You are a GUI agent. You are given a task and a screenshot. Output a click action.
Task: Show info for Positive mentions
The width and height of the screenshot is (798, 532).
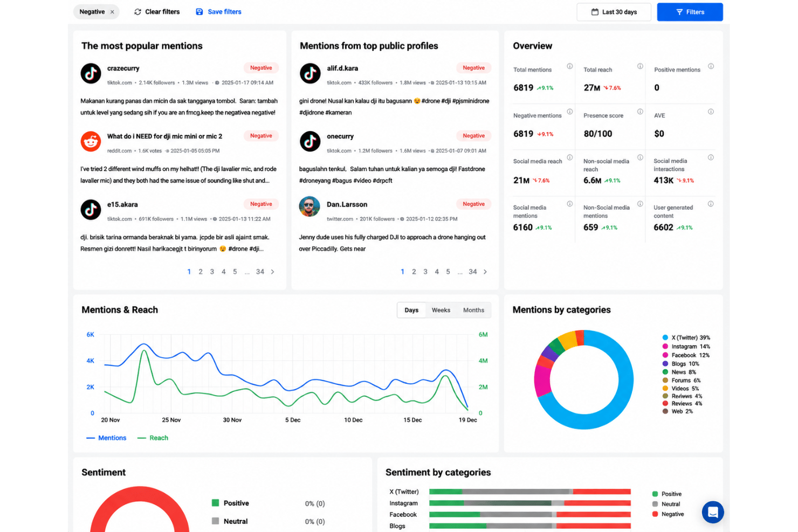click(x=711, y=66)
